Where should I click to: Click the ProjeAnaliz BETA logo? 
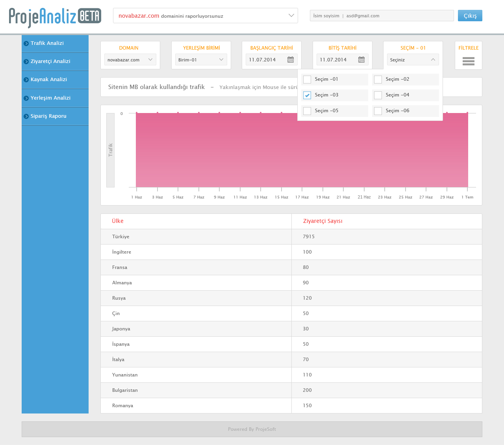point(55,17)
